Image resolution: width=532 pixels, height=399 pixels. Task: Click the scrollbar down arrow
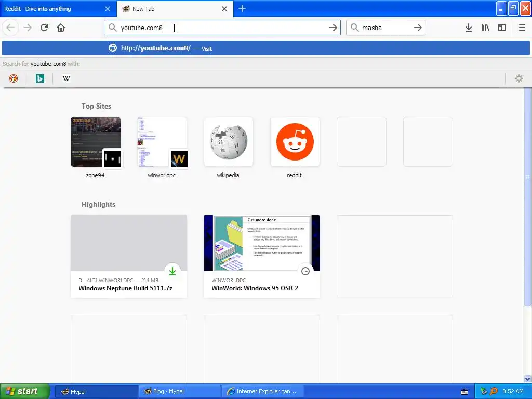tap(528, 379)
